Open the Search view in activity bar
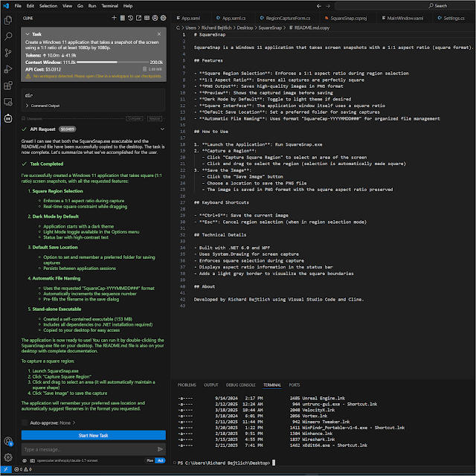Image resolution: width=476 pixels, height=476 pixels. pos(8,36)
